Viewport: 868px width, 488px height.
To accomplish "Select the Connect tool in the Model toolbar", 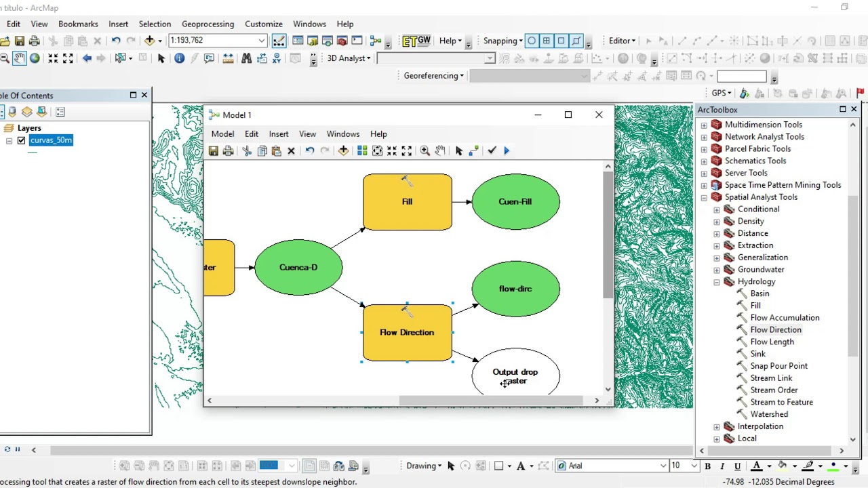I will point(473,150).
